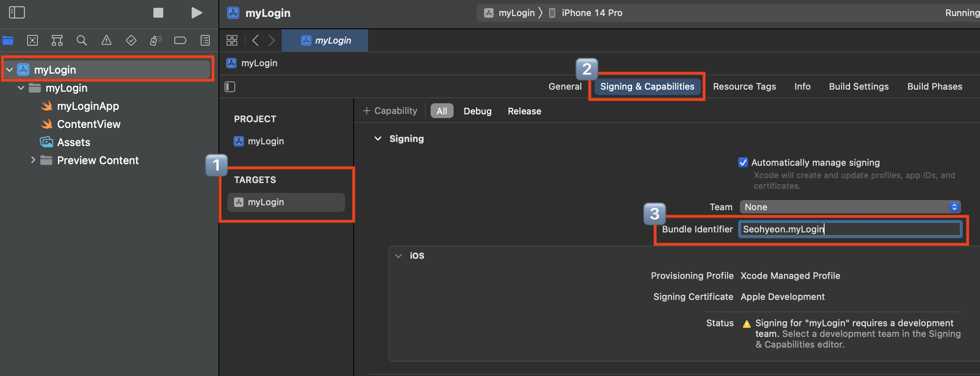This screenshot has width=980, height=376.
Task: Open the Team dropdown set to None
Action: point(850,207)
